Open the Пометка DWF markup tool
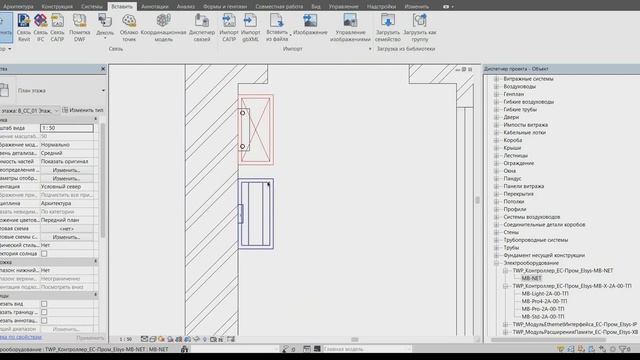This screenshot has height=360, width=640. 80,27
